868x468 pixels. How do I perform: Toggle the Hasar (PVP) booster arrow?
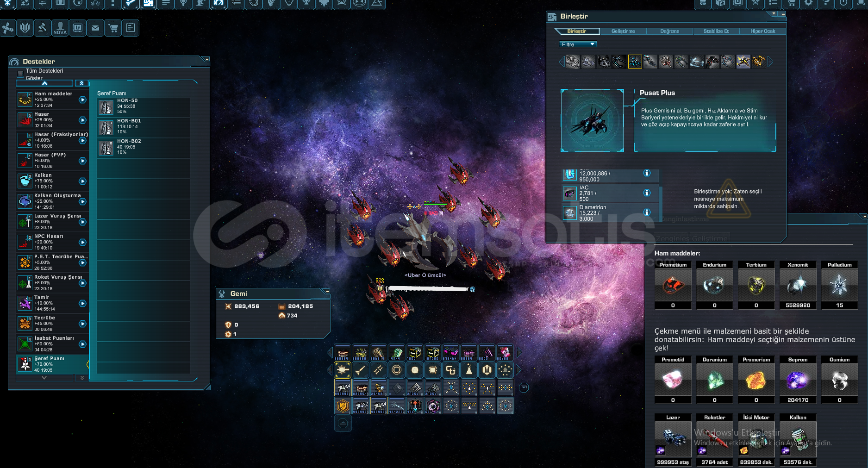tap(82, 161)
